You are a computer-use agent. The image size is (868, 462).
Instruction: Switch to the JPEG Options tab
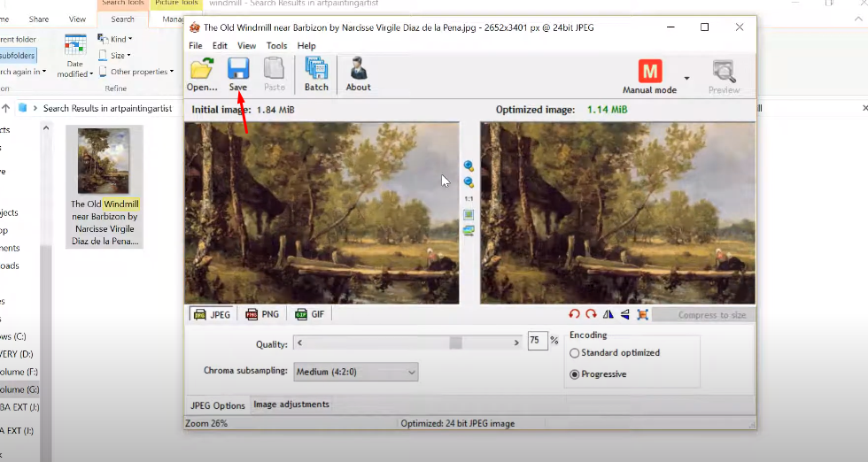pos(218,405)
